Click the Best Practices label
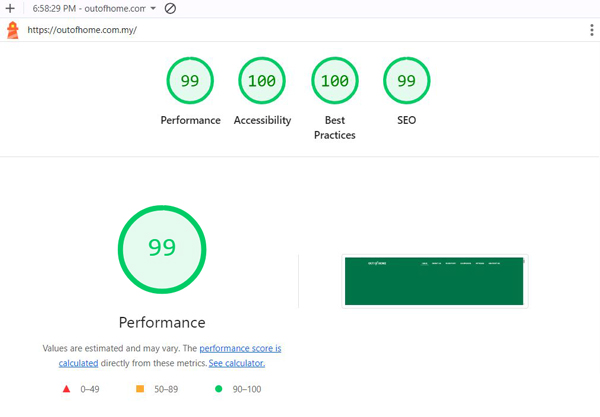This screenshot has width=600, height=417. pos(335,127)
